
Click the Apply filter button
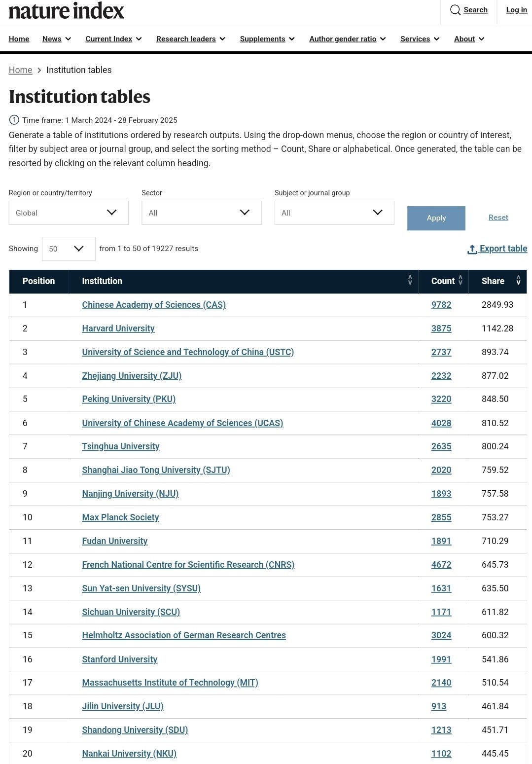436,218
